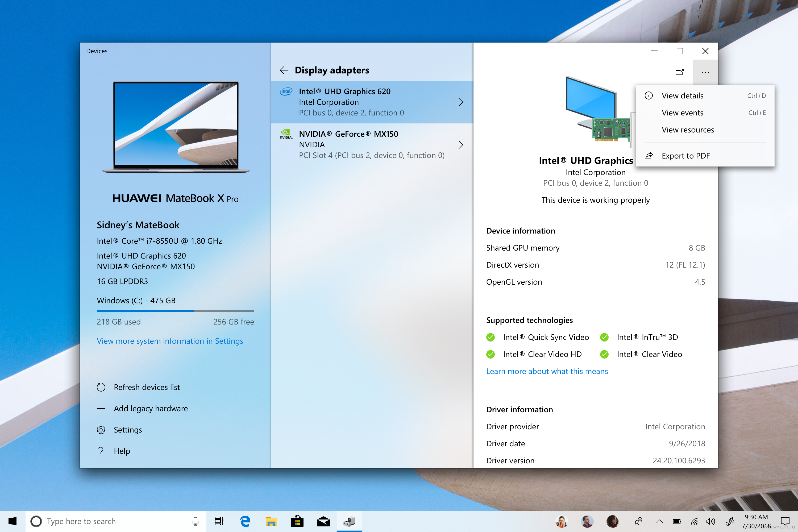Open Windows Ink Workspace pen icon

point(730,521)
